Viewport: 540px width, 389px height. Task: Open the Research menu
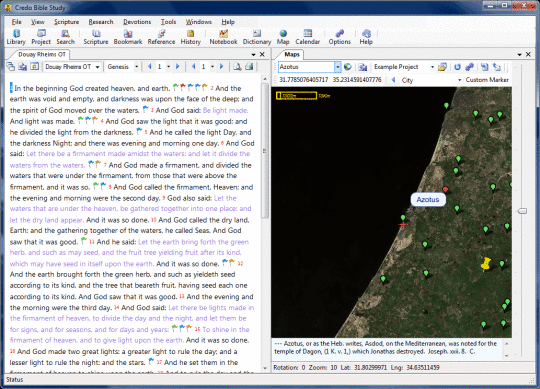pyautogui.click(x=101, y=22)
